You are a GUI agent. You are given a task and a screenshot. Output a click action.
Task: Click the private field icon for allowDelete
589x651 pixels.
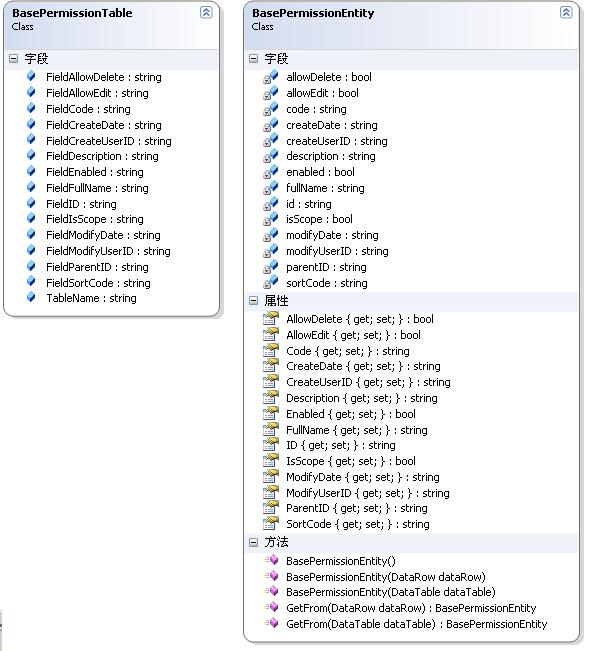pos(271,77)
